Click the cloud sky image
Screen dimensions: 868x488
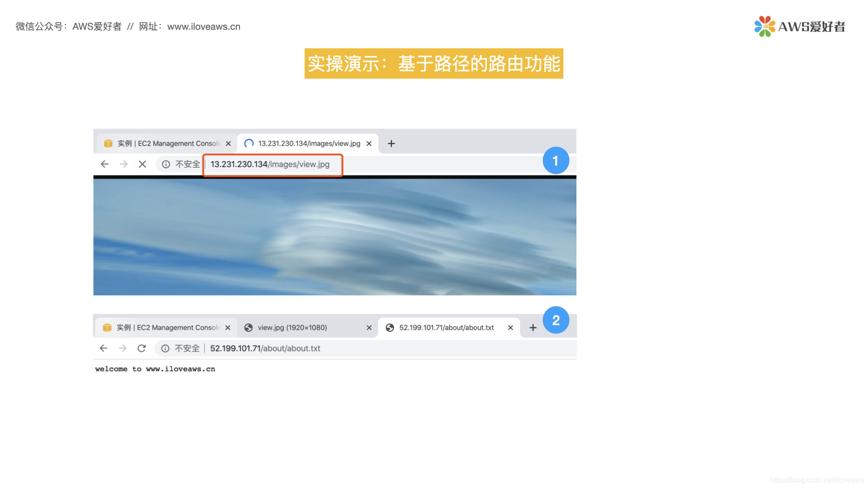pyautogui.click(x=335, y=237)
